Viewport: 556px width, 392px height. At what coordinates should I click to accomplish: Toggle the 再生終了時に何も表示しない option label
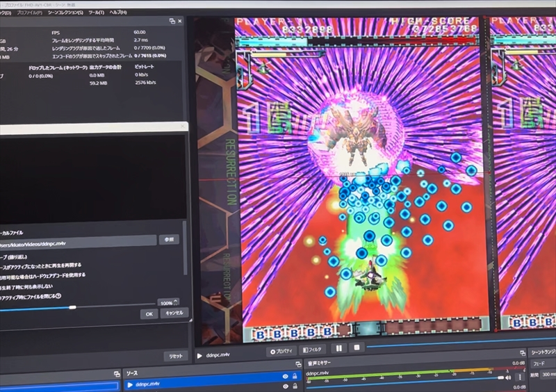coord(27,286)
